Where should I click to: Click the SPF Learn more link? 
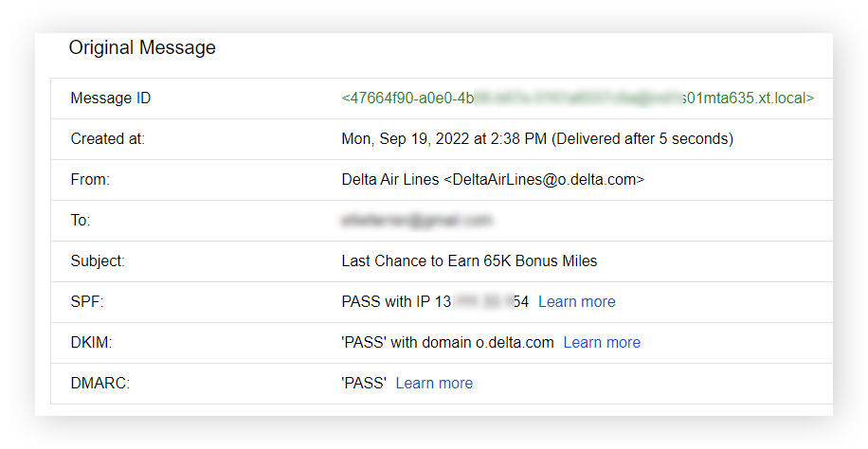[x=576, y=302]
